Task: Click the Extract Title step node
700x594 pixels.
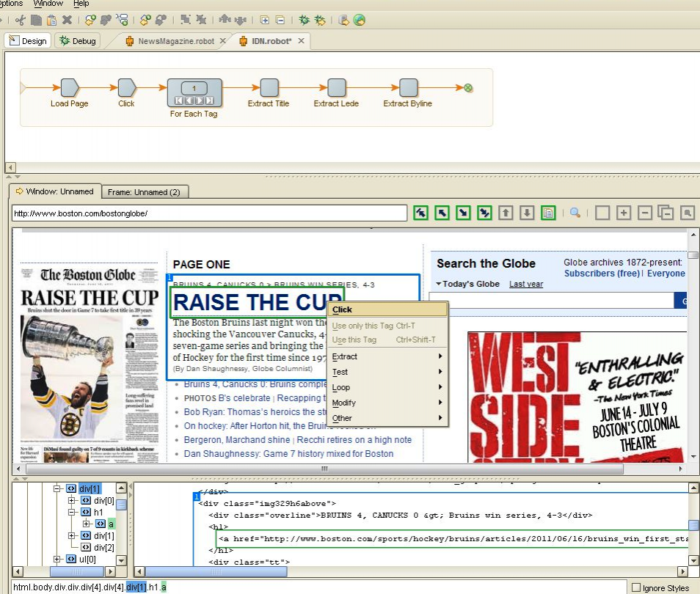Action: (x=269, y=88)
